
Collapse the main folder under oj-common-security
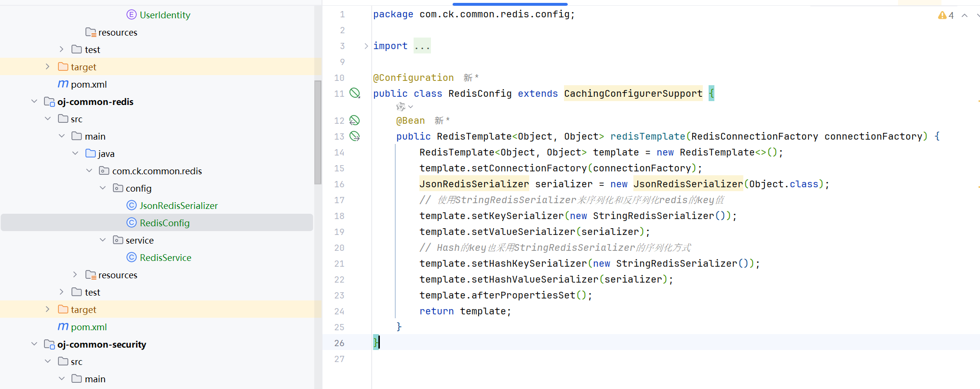point(61,378)
